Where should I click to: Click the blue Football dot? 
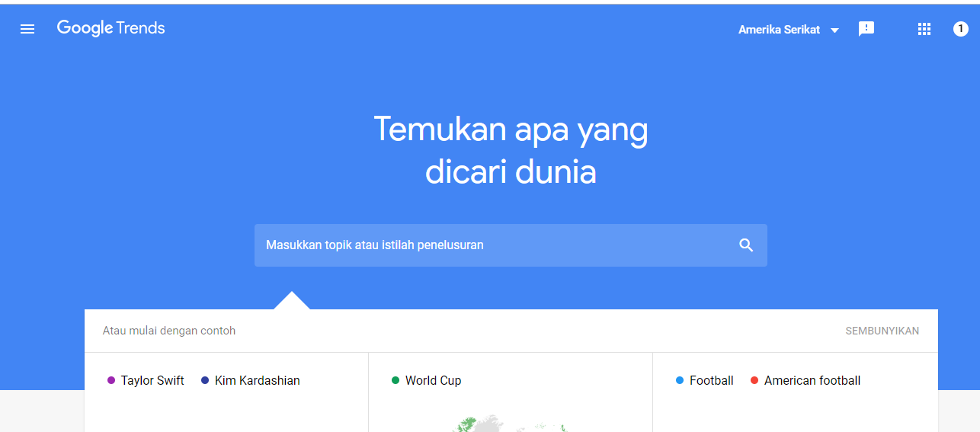[x=680, y=380]
